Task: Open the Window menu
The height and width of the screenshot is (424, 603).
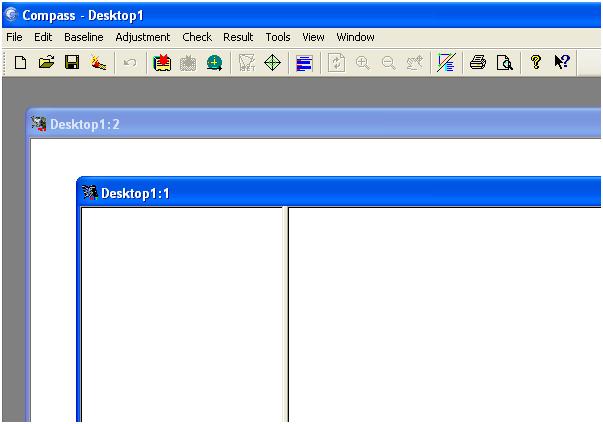Action: (355, 37)
